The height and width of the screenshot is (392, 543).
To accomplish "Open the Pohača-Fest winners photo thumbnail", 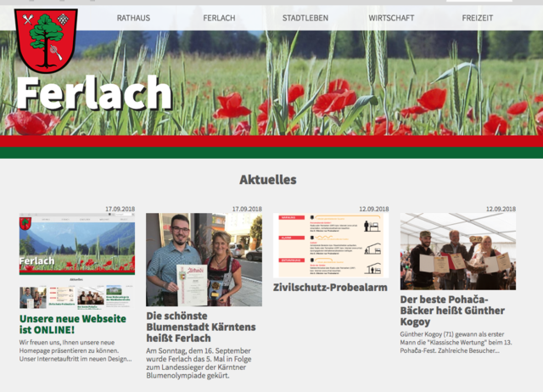I will [x=458, y=251].
